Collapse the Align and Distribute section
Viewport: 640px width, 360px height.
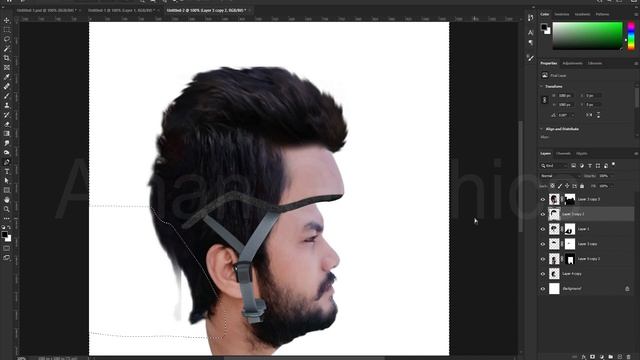click(542, 129)
